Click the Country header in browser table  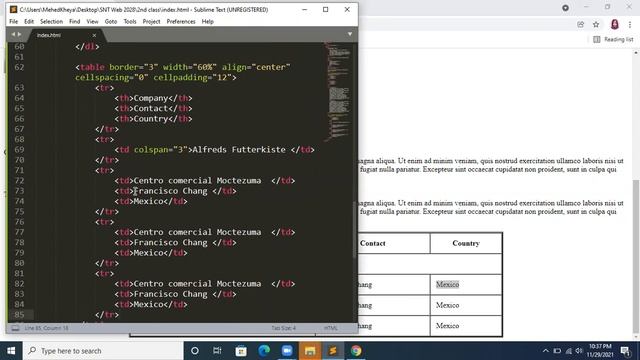[x=466, y=243]
